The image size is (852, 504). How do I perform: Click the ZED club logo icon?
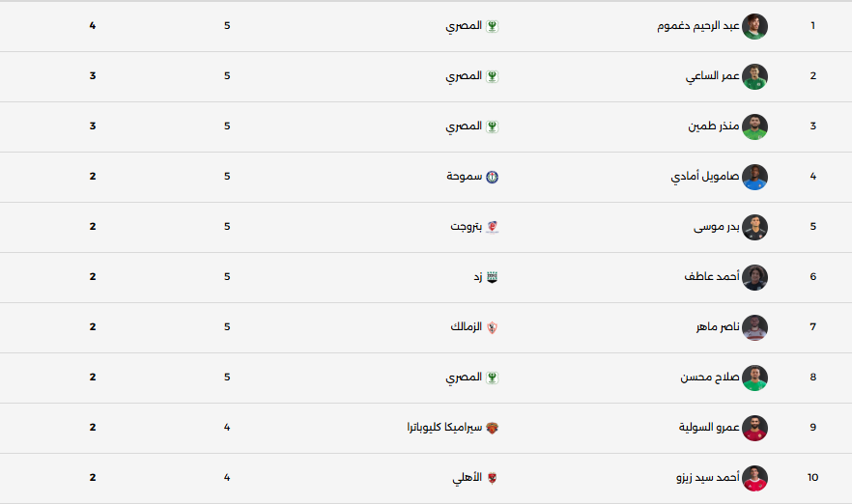point(492,277)
